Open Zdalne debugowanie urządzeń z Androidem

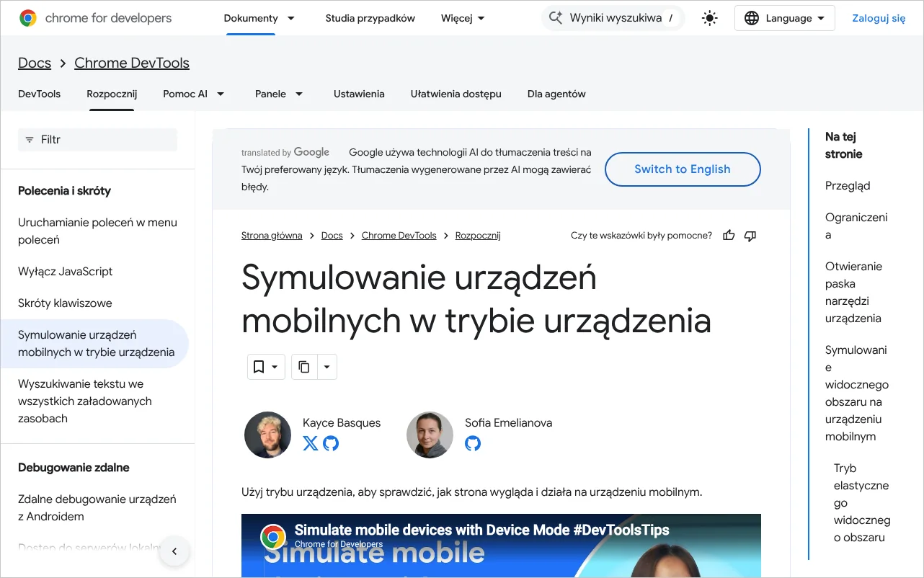pos(97,508)
